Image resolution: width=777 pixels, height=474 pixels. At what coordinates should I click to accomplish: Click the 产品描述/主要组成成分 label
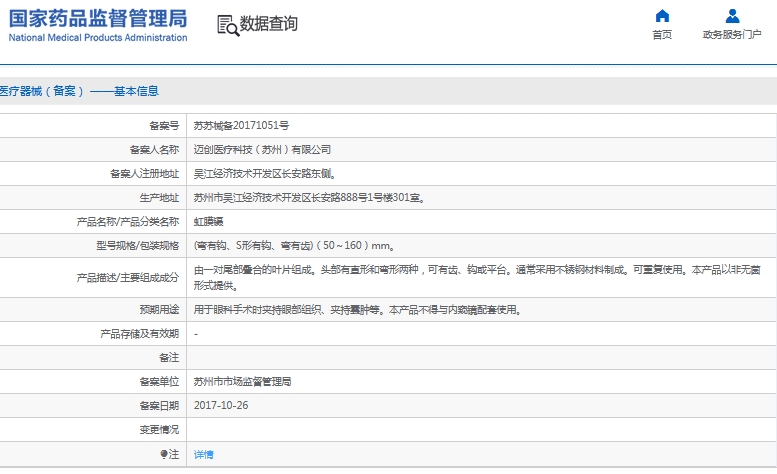127,277
